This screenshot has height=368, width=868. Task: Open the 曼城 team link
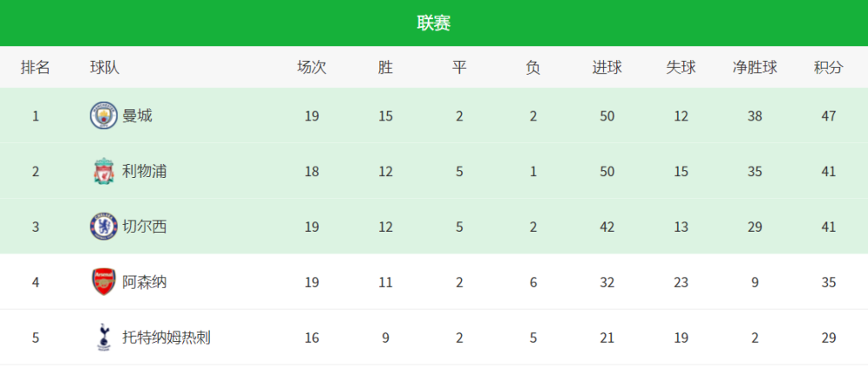(137, 116)
